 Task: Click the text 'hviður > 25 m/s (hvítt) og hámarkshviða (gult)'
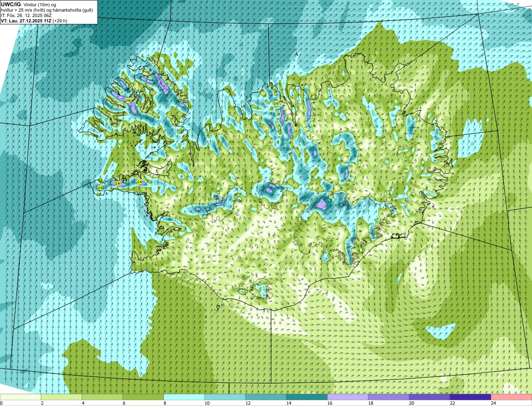click(x=47, y=10)
